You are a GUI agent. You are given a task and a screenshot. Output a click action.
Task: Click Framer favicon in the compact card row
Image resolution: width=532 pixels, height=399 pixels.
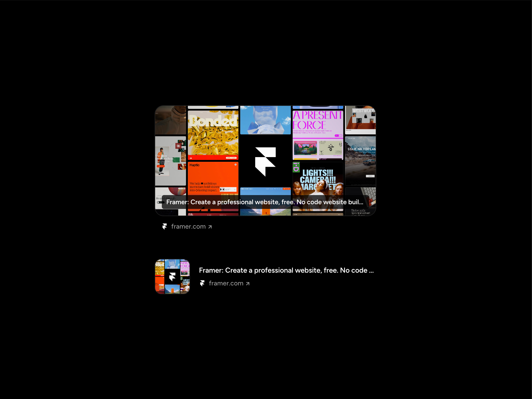coord(202,283)
